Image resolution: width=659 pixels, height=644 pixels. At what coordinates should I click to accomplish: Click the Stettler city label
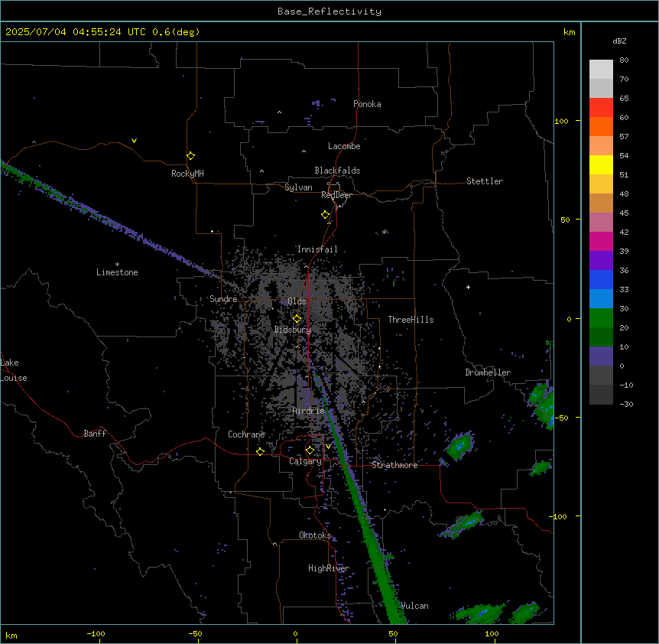tap(484, 181)
